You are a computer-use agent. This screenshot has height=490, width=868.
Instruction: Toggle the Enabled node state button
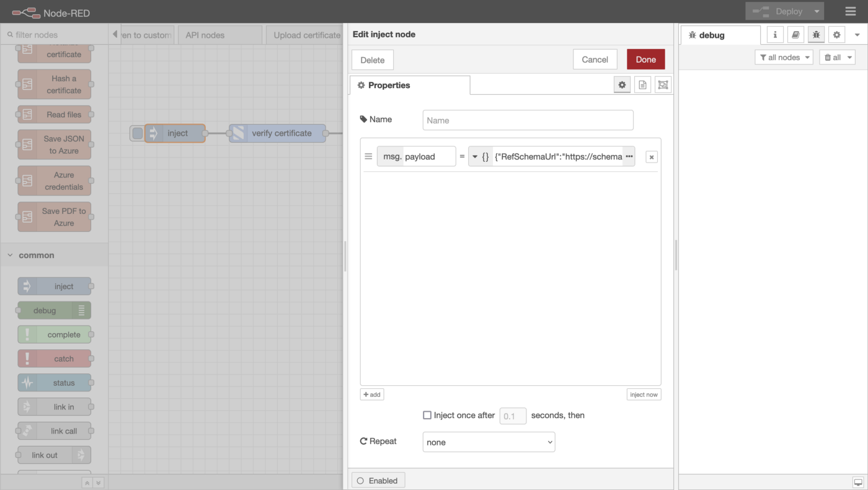[x=378, y=480]
